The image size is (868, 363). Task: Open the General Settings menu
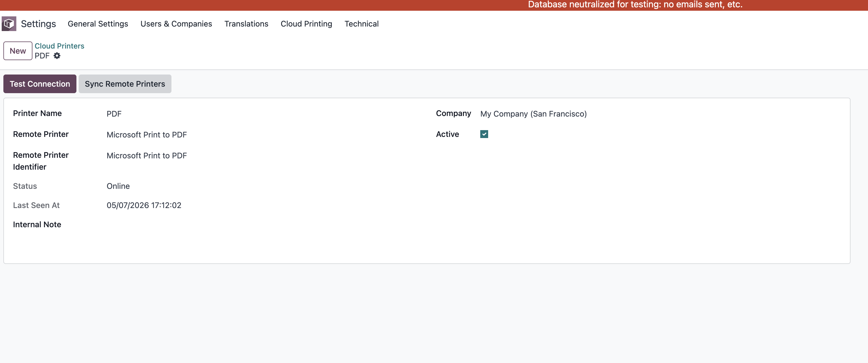click(x=98, y=24)
